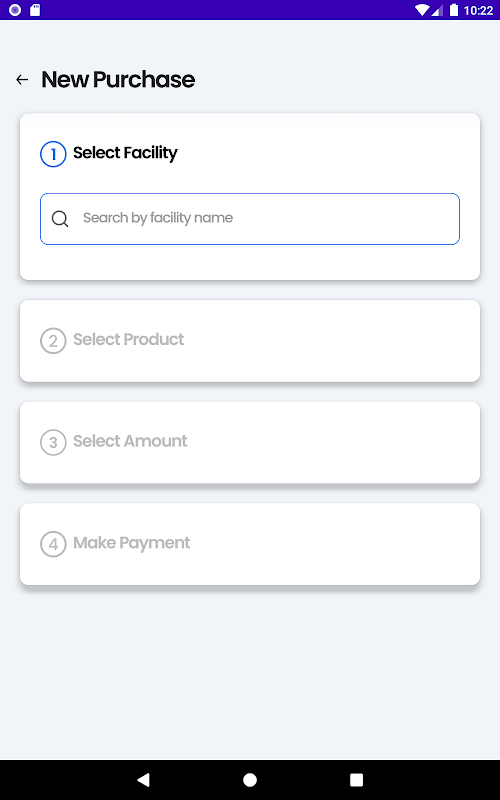Expand the Make Payment step card
This screenshot has height=800, width=500.
pos(250,544)
